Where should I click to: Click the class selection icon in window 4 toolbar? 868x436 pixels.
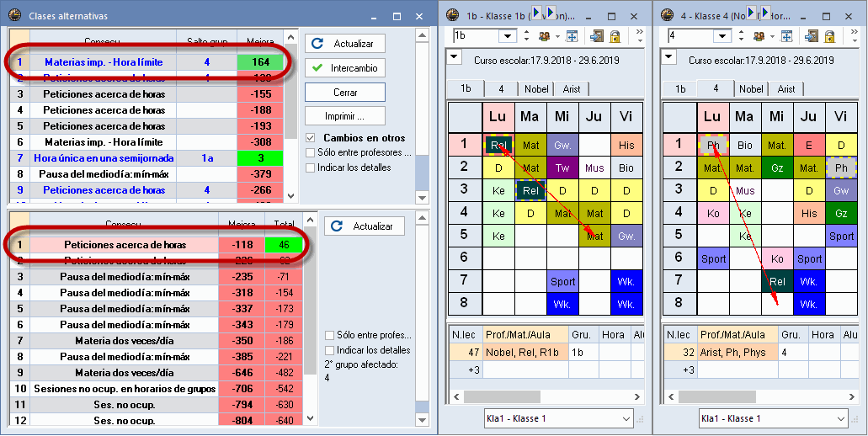[759, 36]
